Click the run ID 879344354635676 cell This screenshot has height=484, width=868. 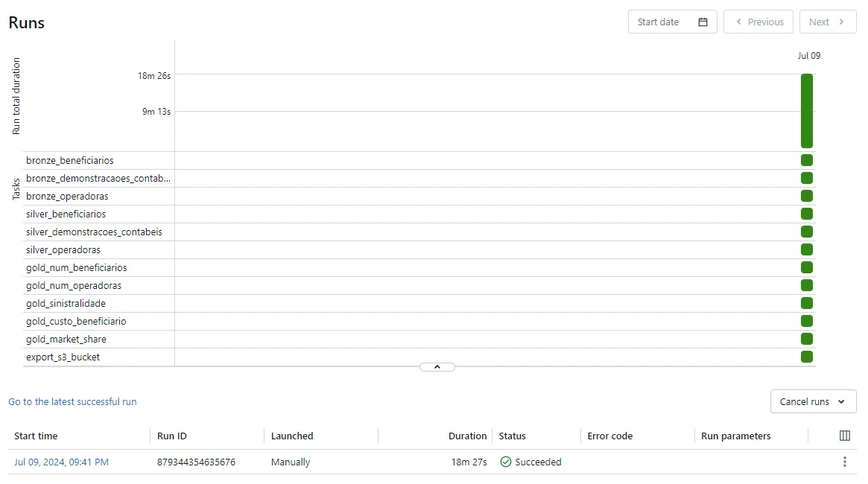pyautogui.click(x=196, y=462)
